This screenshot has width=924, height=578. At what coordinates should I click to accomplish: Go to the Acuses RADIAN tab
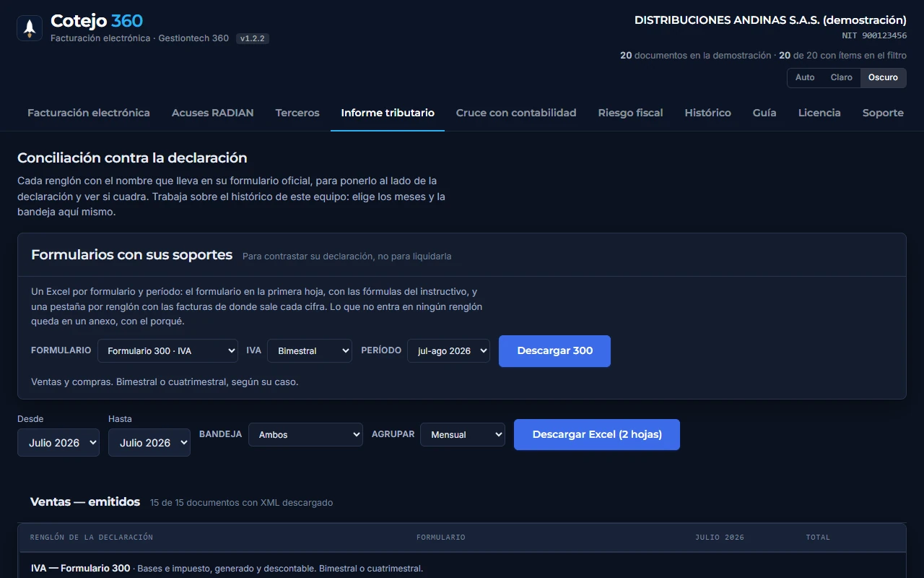tap(213, 113)
